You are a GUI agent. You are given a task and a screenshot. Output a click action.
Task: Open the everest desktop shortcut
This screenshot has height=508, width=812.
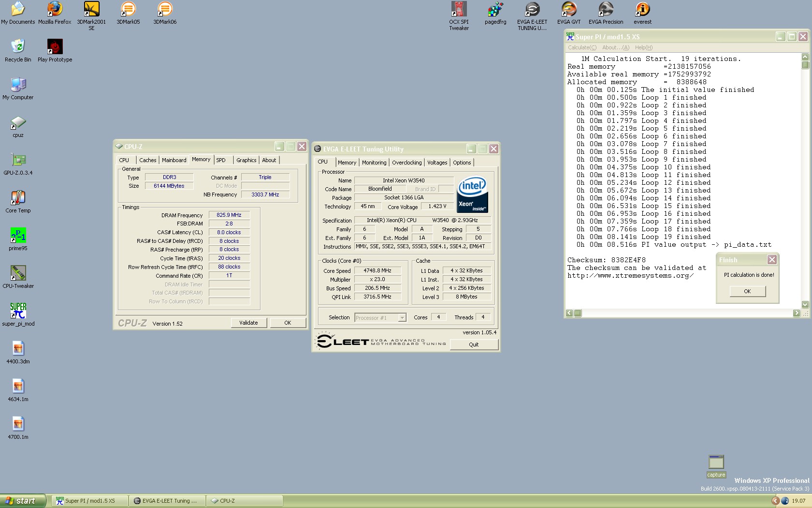[x=642, y=13]
